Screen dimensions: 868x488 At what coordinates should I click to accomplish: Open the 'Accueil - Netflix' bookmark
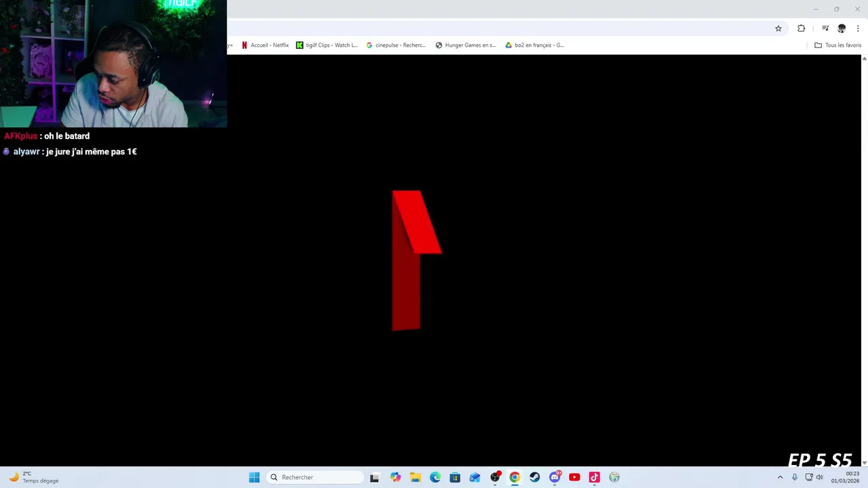click(265, 45)
